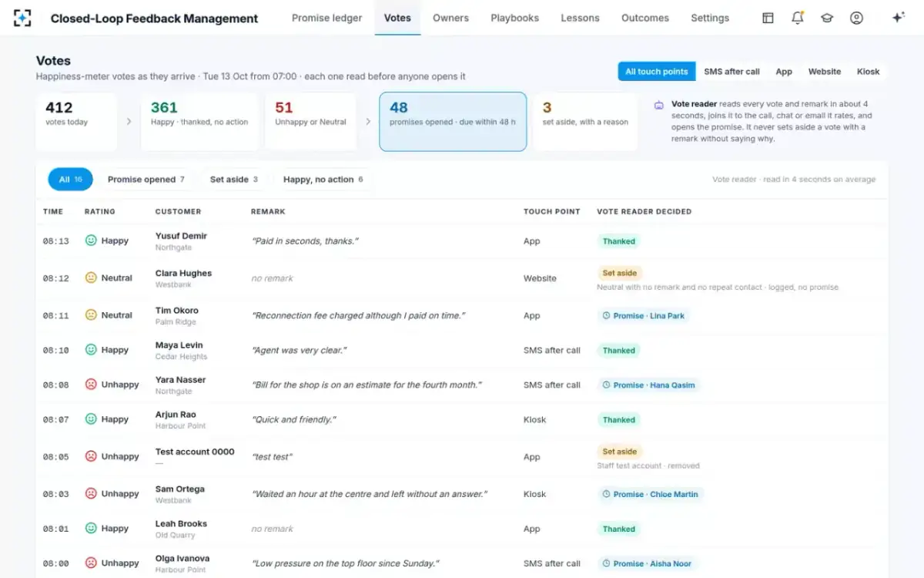Click the RATING column header
924x578 pixels.
coord(100,211)
